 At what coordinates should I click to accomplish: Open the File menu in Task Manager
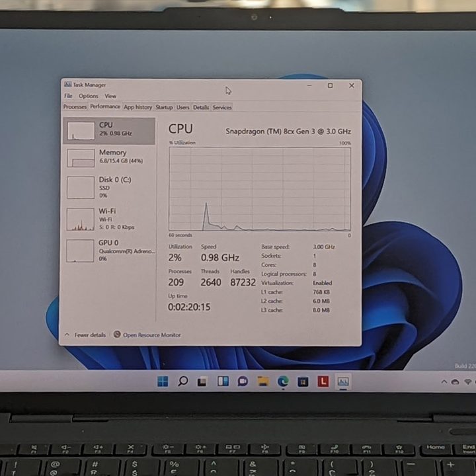coord(68,96)
